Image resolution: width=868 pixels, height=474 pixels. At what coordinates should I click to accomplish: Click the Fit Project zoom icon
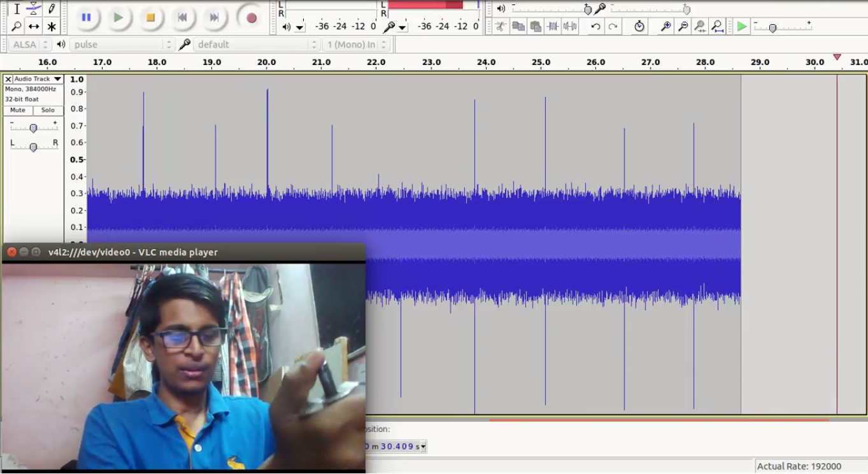717,26
